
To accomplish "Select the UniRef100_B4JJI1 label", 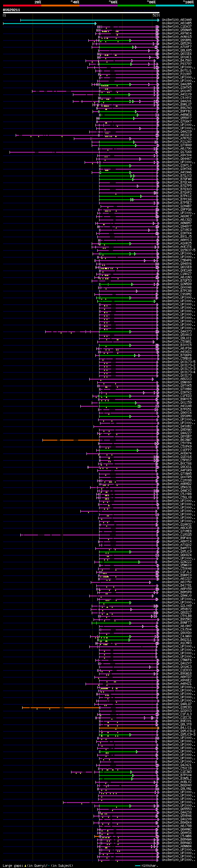I will click(x=177, y=728).
